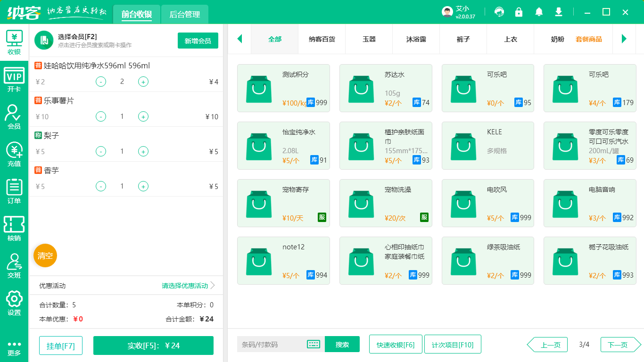This screenshot has width=644, height=362.
Task: Go to next page with 下一页
Action: [621, 345]
